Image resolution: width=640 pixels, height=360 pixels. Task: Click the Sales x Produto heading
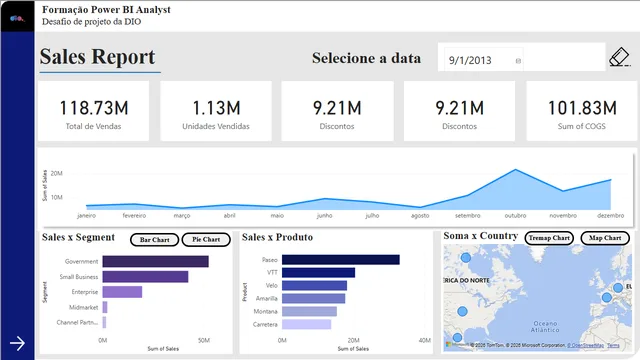tap(278, 237)
